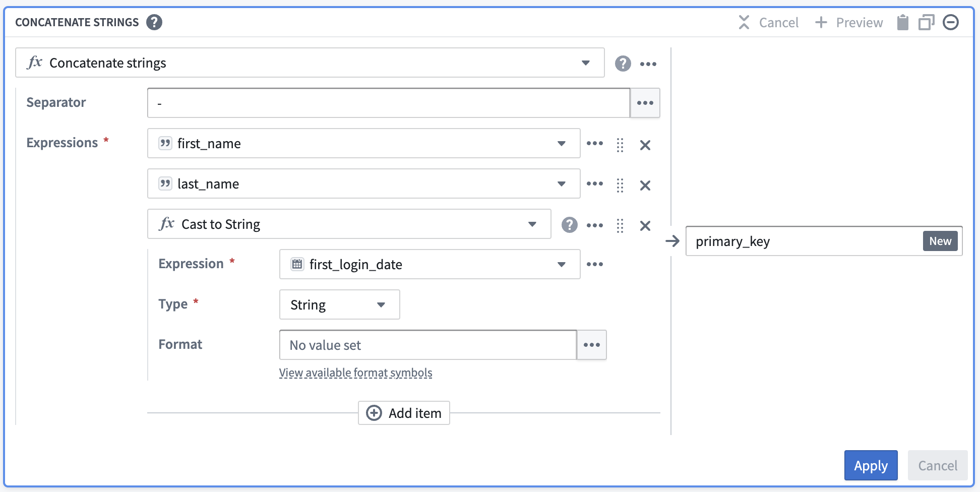Viewport: 980px width, 492px height.
Task: Click View available format symbols
Action: [355, 373]
